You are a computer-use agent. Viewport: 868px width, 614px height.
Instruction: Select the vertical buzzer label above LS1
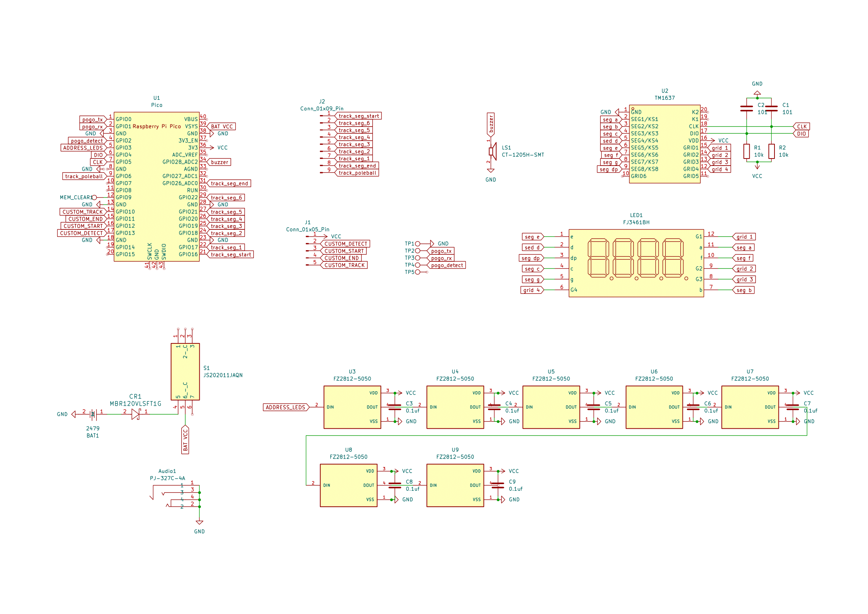click(x=491, y=124)
